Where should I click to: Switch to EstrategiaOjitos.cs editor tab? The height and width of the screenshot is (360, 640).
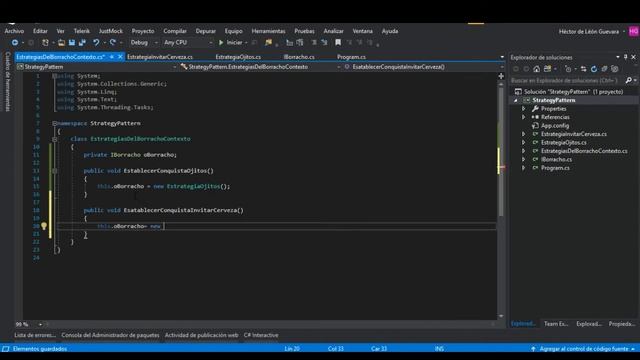point(238,57)
